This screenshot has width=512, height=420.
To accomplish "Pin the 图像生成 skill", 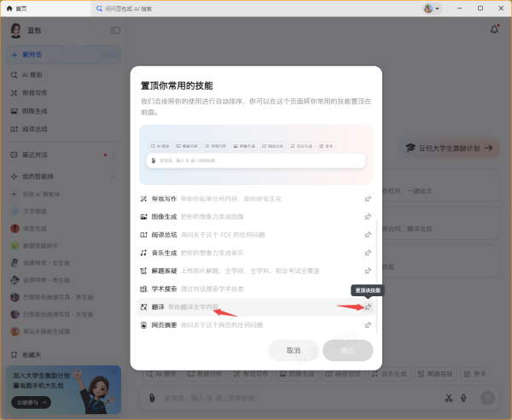I will click(368, 217).
